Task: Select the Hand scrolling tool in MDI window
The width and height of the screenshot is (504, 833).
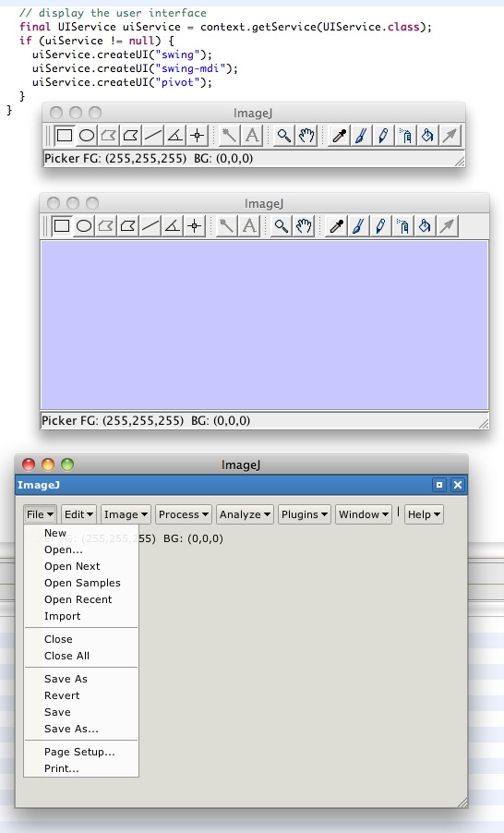Action: [304, 226]
